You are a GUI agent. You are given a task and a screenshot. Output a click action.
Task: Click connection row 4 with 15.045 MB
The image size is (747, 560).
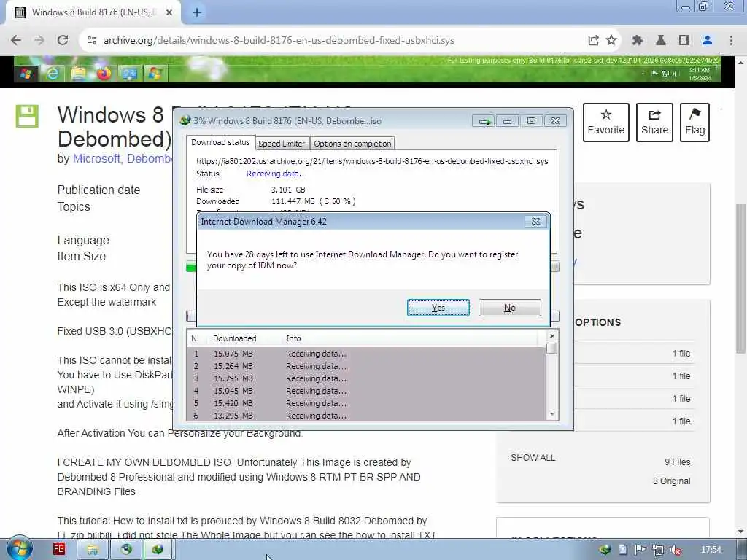coord(365,391)
